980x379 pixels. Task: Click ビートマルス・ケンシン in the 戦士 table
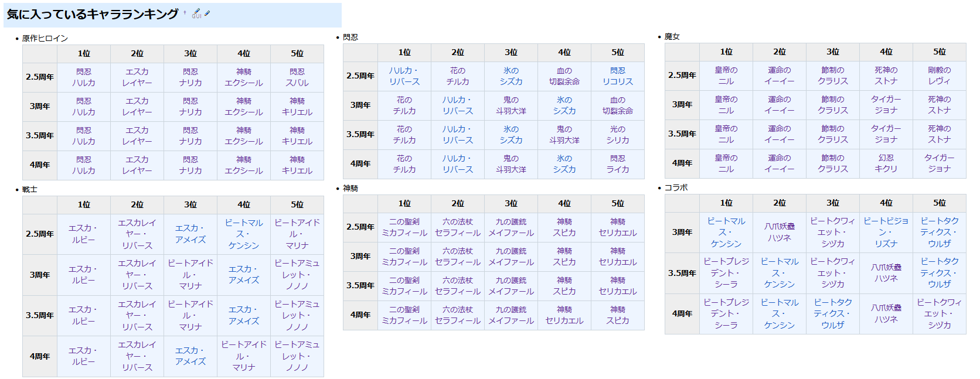point(244,234)
